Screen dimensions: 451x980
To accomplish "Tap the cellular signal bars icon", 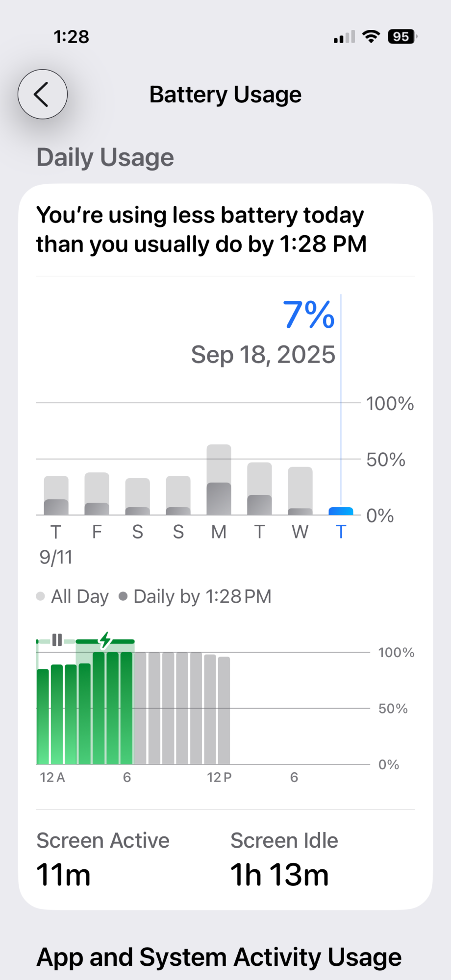I will (x=344, y=37).
